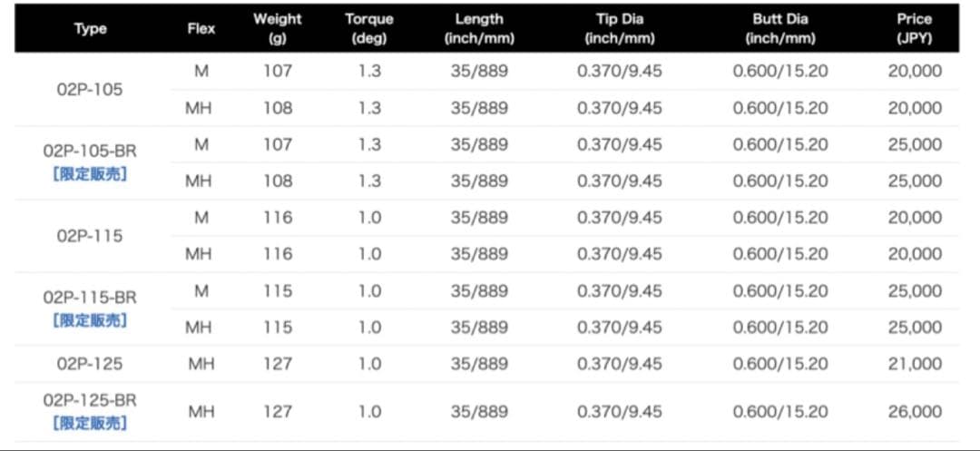This screenshot has height=451, width=980.
Task: Click the Price (JPY) column header
Action: pyautogui.click(x=914, y=29)
